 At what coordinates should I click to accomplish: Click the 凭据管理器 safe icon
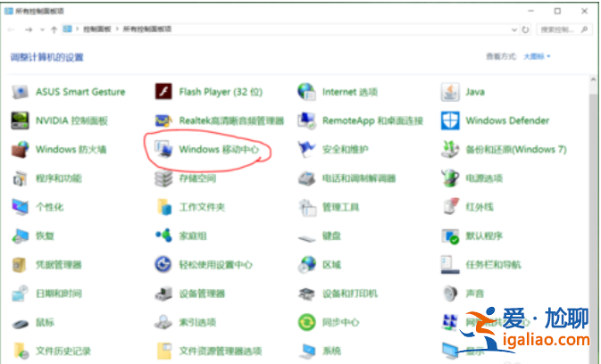[x=20, y=265]
